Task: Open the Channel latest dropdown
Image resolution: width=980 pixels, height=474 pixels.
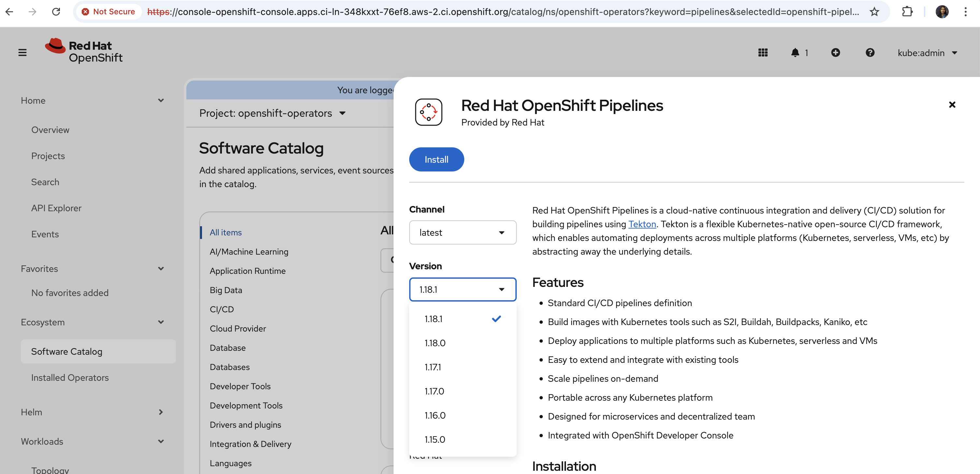Action: [462, 233]
